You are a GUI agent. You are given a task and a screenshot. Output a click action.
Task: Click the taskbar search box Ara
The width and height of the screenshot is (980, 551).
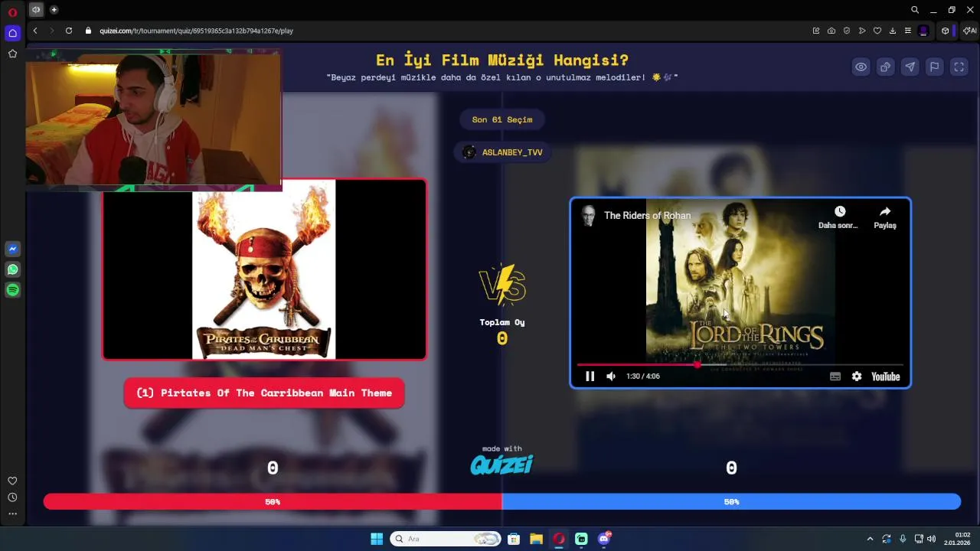tap(445, 539)
